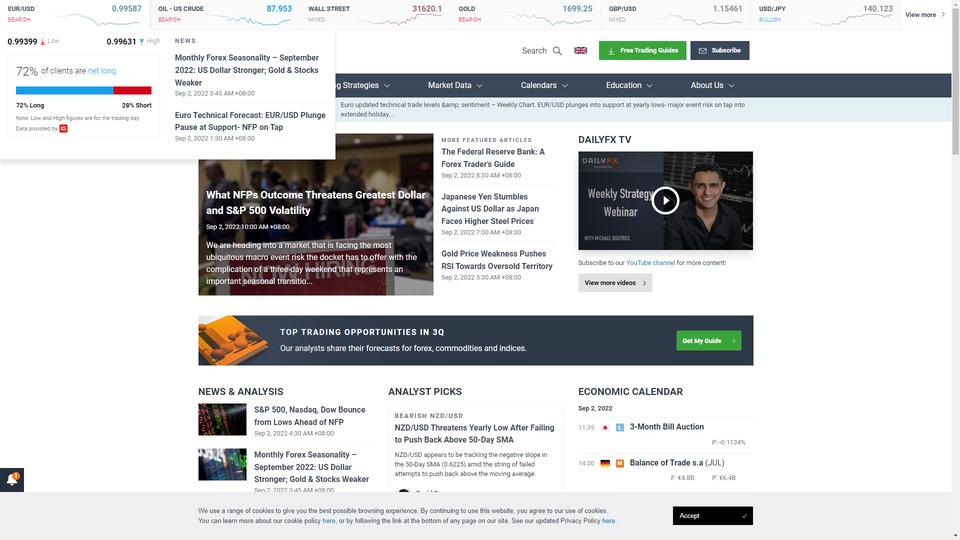Viewport: 960px width, 540px height.
Task: Open S&P 500, Nasdaq, Dow Bounce article
Action: [309, 416]
